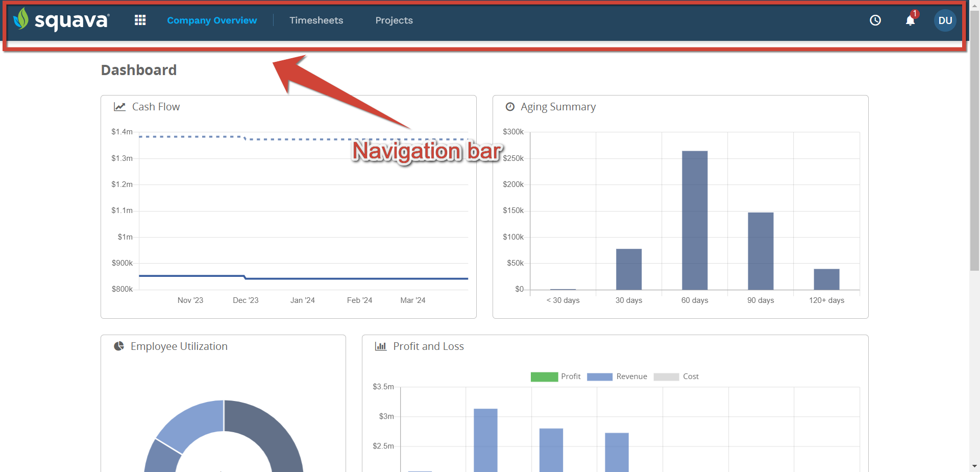Click the 120+ days aging bar
The image size is (980, 472).
pyautogui.click(x=826, y=279)
